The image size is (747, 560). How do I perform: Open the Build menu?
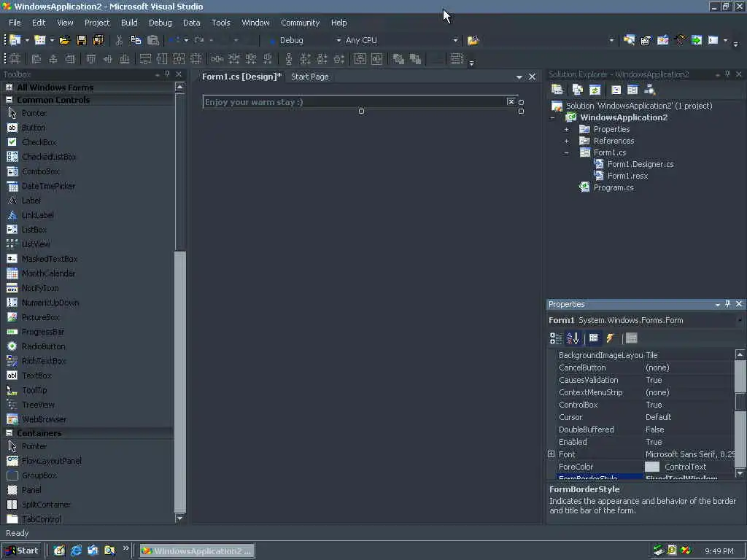(129, 23)
